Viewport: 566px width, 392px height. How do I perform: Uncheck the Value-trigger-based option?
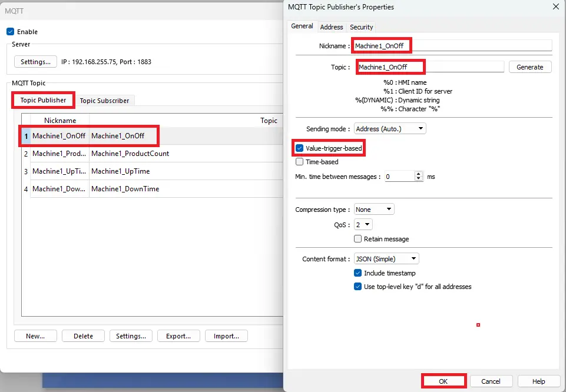(x=300, y=148)
